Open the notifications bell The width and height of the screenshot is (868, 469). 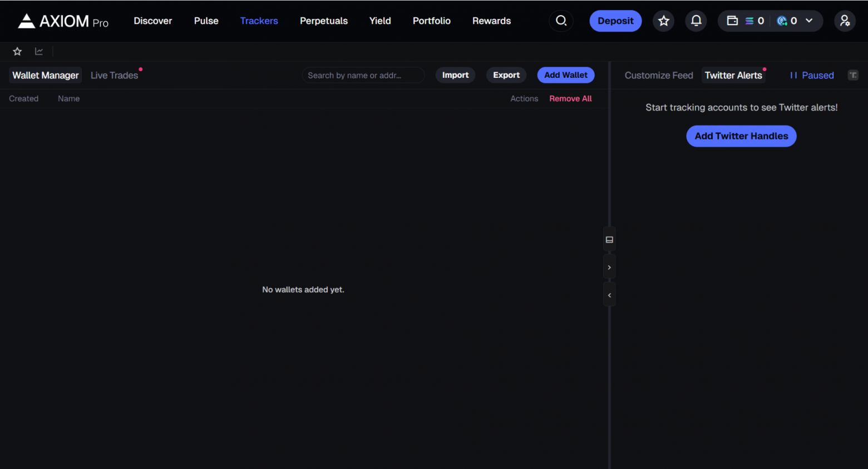[696, 21]
